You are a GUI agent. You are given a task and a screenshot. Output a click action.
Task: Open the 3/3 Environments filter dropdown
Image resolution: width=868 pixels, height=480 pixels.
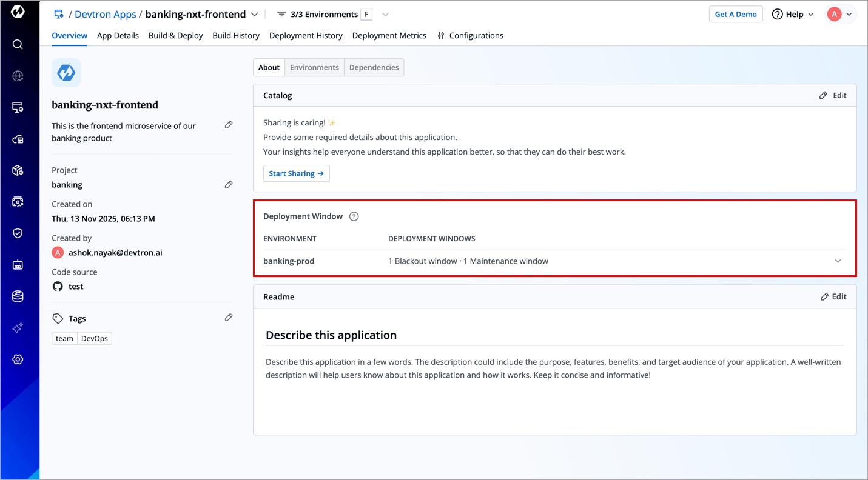385,15
